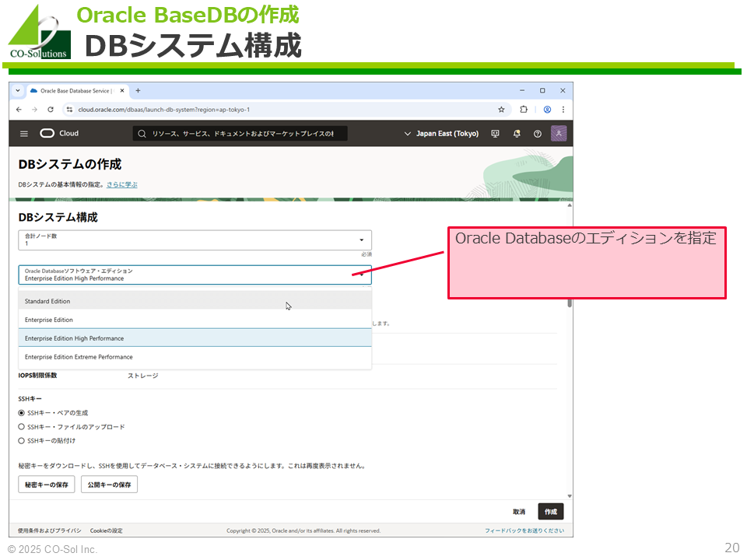Open the browser extensions puzzle icon

(524, 110)
